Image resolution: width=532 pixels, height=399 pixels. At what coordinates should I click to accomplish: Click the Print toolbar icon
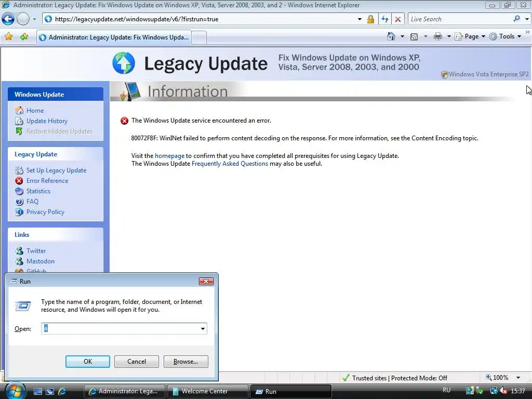pyautogui.click(x=438, y=37)
